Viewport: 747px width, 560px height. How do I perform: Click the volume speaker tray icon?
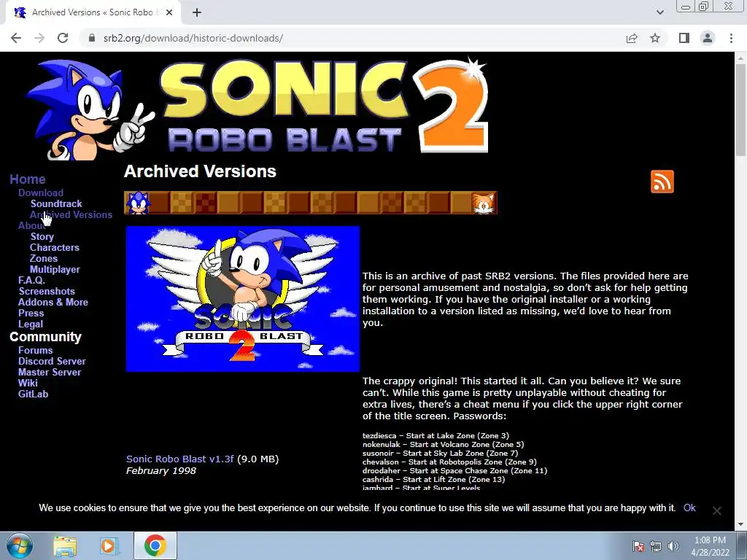pyautogui.click(x=673, y=545)
